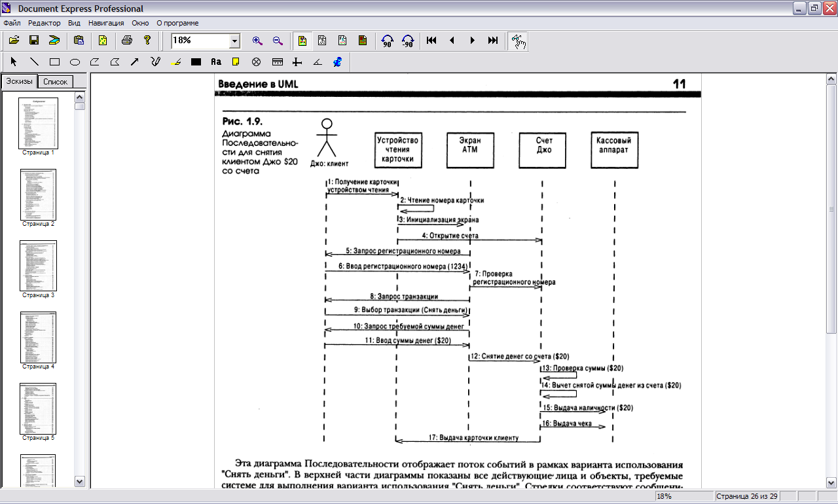The image size is (838, 504).
Task: Select the open polygon tool
Action: [x=95, y=62]
